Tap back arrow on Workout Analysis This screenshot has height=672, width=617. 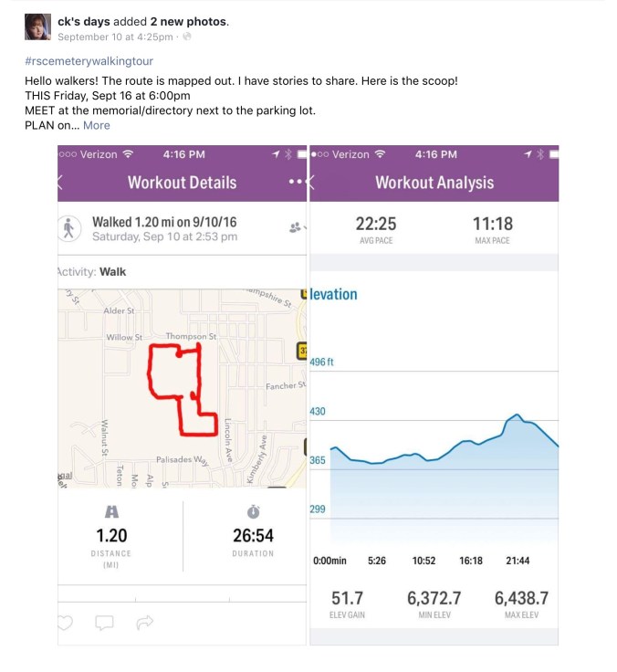313,182
